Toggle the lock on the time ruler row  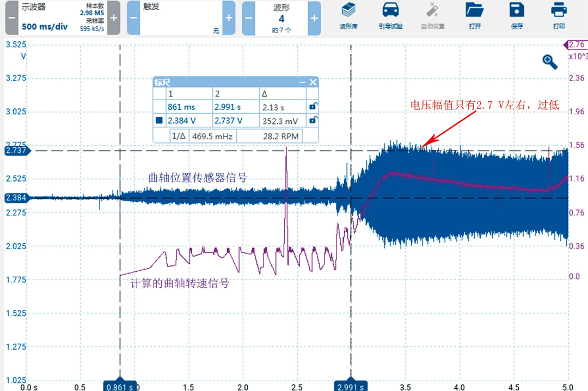click(313, 107)
